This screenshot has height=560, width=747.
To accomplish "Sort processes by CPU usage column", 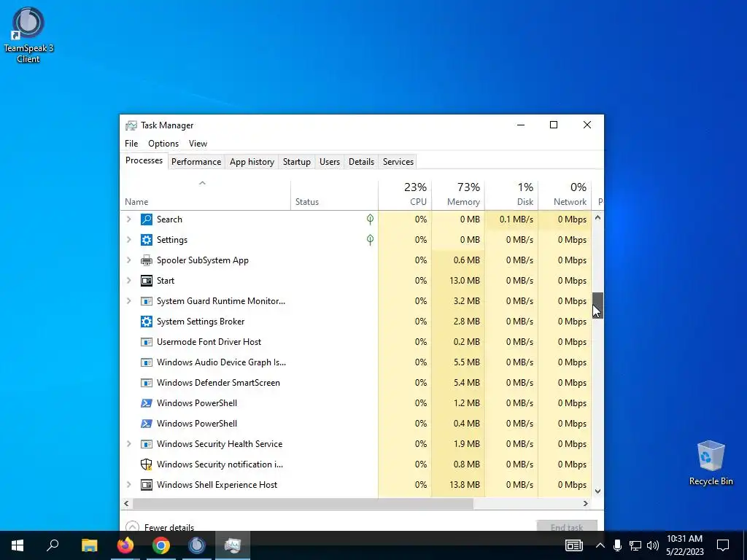I will pyautogui.click(x=405, y=195).
